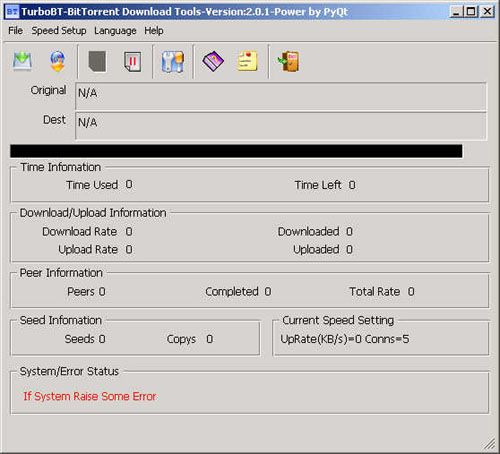The height and width of the screenshot is (454, 500).
Task: Click the exit door icon
Action: (x=288, y=61)
